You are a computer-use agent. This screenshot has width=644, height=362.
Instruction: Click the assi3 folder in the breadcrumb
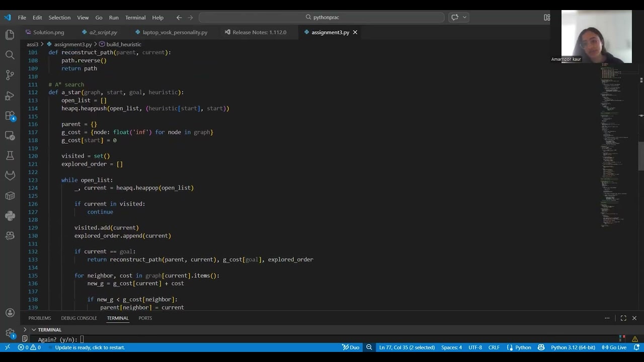(x=32, y=44)
